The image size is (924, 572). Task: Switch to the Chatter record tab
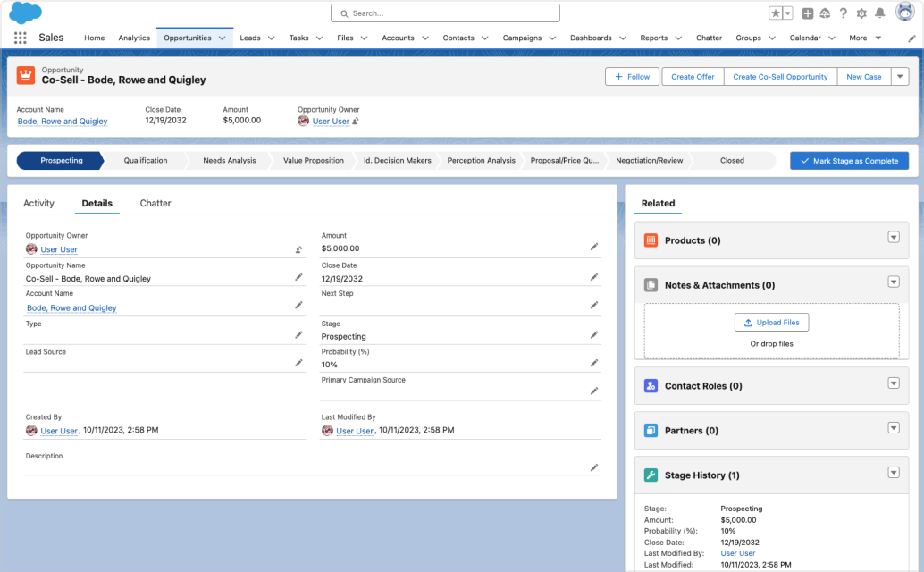155,203
